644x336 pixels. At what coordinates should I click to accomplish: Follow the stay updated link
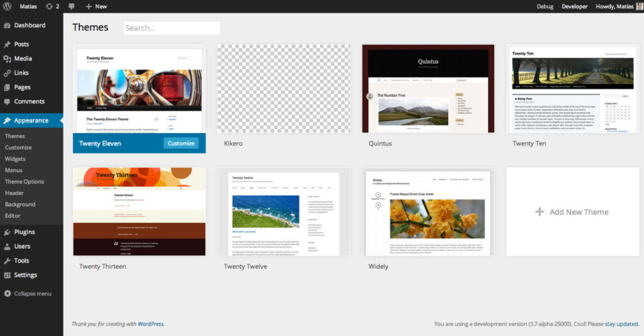[x=621, y=324]
